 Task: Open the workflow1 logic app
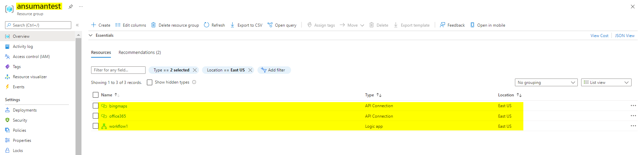[x=118, y=126]
